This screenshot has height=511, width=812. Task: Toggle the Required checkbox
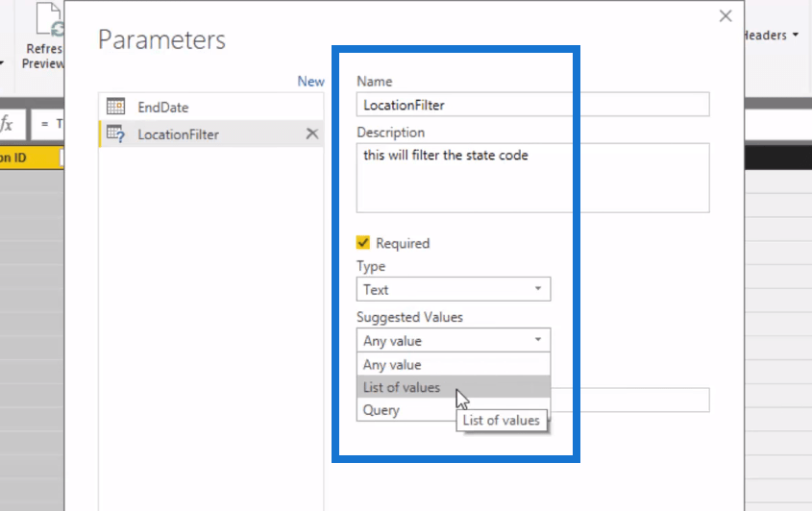(363, 242)
